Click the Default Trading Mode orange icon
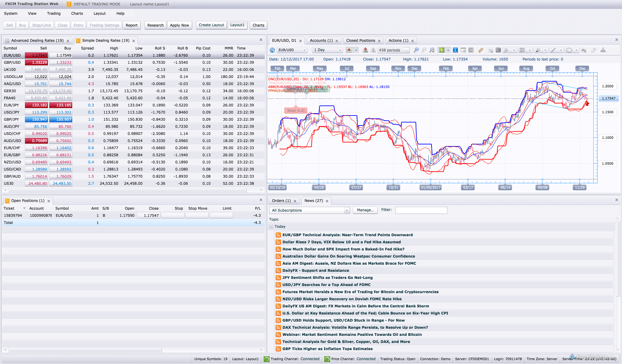 point(69,4)
